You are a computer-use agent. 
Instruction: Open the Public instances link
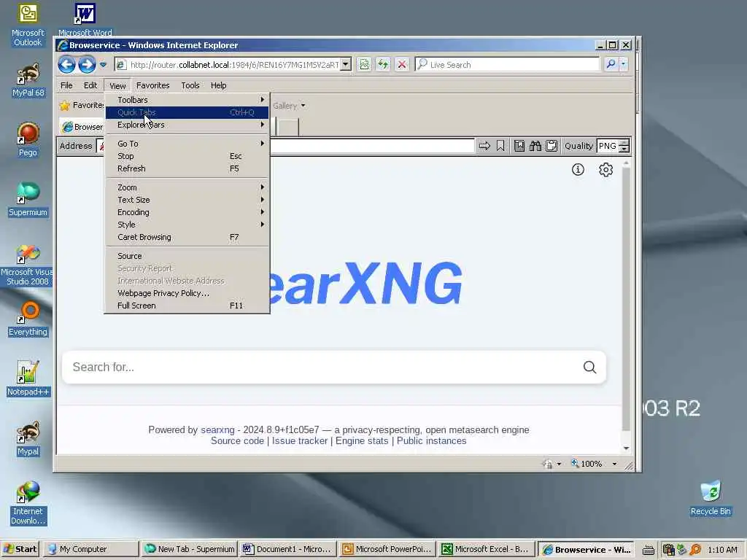(x=432, y=441)
